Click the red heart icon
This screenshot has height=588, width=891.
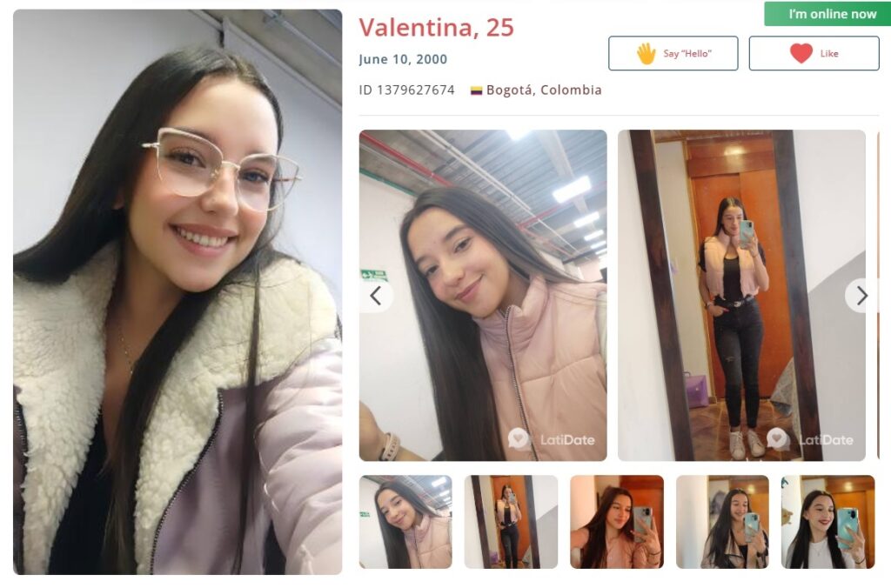801,53
